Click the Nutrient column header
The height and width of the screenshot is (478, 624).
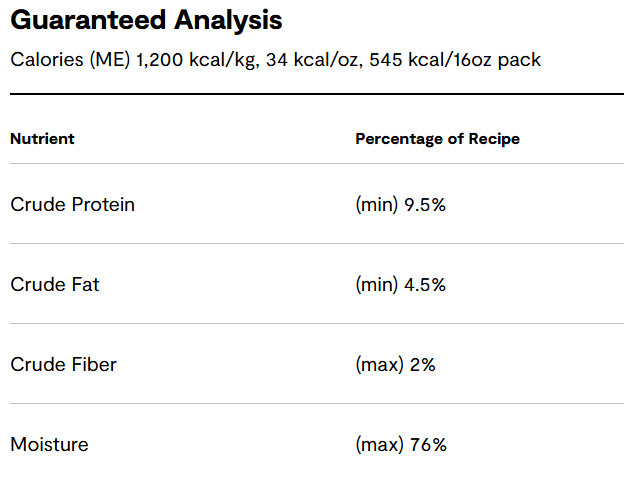click(42, 139)
